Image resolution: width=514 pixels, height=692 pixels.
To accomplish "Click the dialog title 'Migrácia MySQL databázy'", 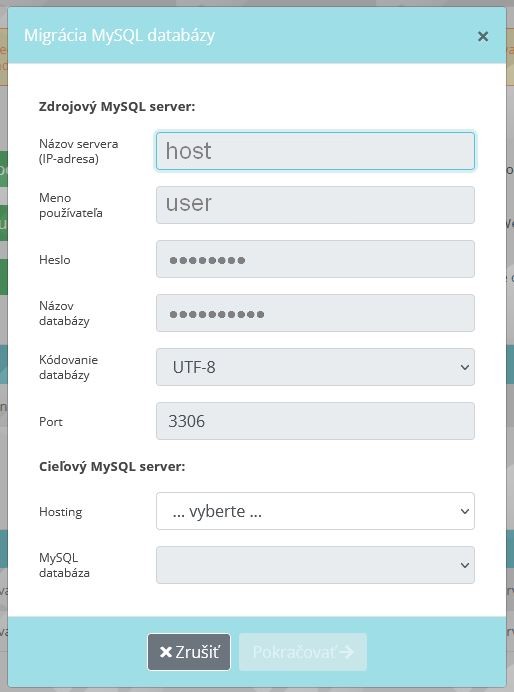I will [119, 35].
